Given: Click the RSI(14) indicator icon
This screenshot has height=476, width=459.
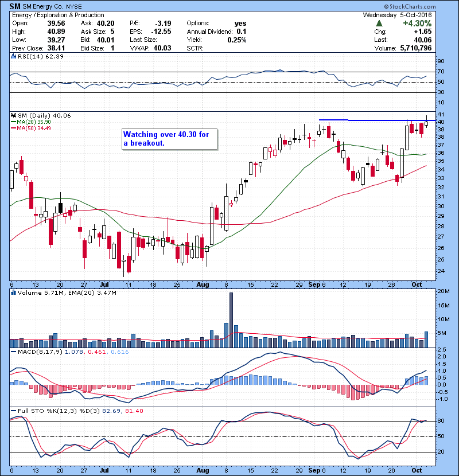Looking at the screenshot, I should tap(14, 56).
